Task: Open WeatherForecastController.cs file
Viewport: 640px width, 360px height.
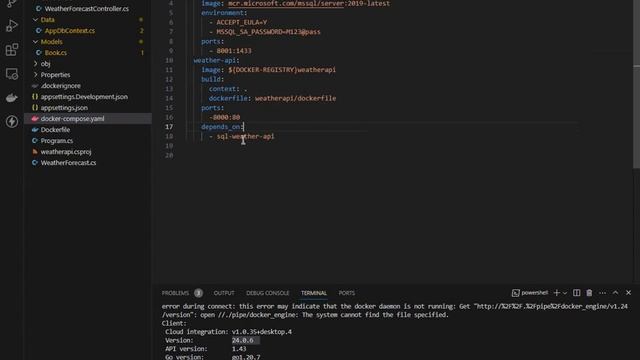Action: pos(87,9)
